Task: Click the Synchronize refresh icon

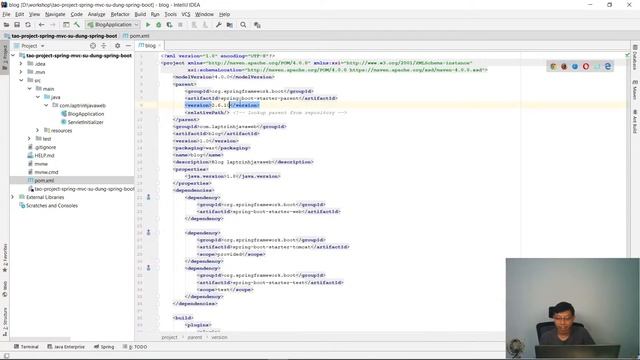Action: click(x=28, y=25)
